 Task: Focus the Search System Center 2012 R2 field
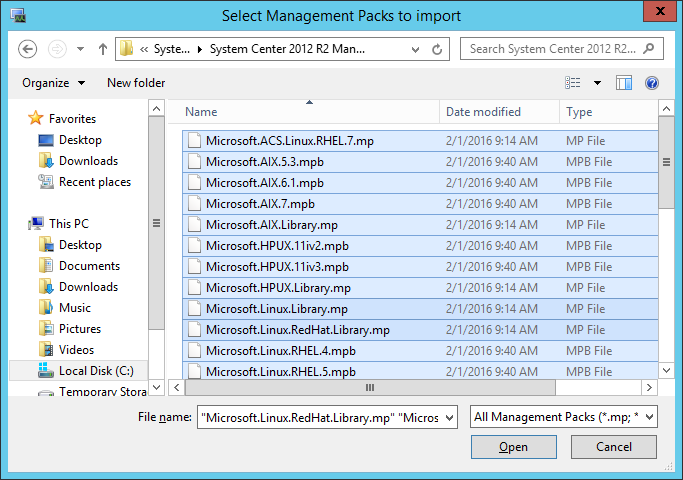[x=561, y=49]
